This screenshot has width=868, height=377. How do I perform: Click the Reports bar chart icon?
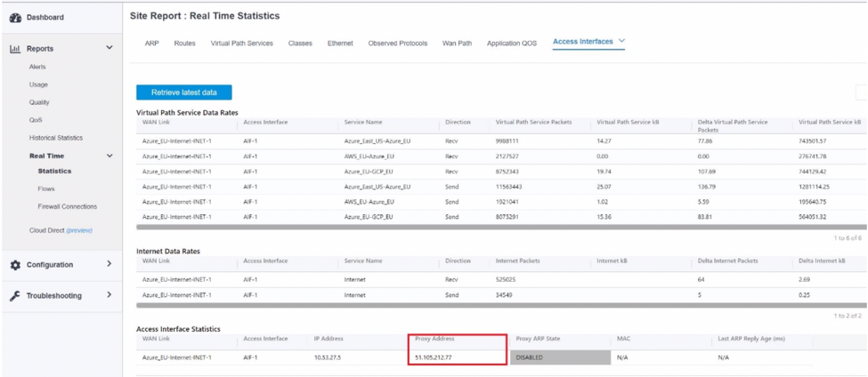pyautogui.click(x=15, y=49)
